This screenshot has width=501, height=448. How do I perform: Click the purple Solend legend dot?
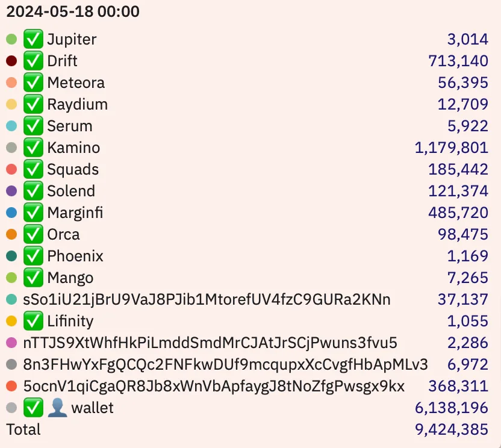pyautogui.click(x=11, y=191)
